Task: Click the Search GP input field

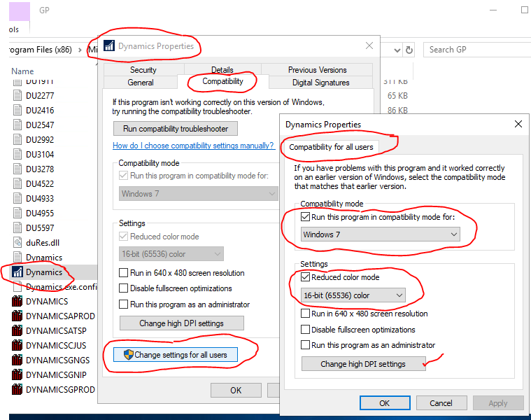Action: pos(478,50)
